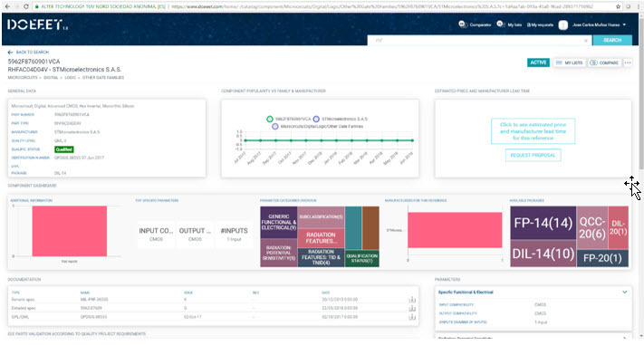
Task: Toggle the STMicroelectronics S.A.S legend series
Action: tap(341, 120)
